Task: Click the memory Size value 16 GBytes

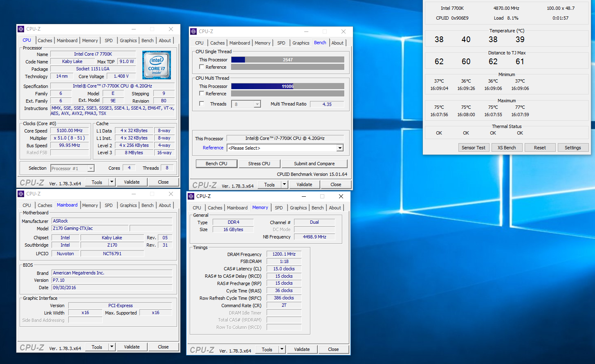Action: (x=233, y=229)
